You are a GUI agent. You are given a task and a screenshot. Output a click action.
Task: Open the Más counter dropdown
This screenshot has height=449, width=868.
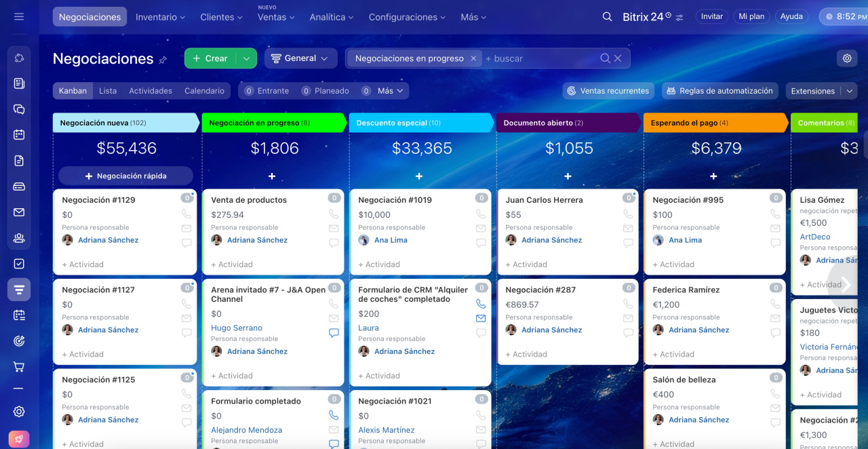(x=391, y=91)
